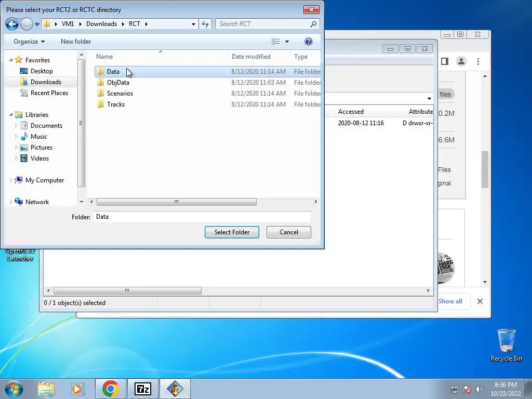Expand My Computer in navigation pane

click(11, 180)
